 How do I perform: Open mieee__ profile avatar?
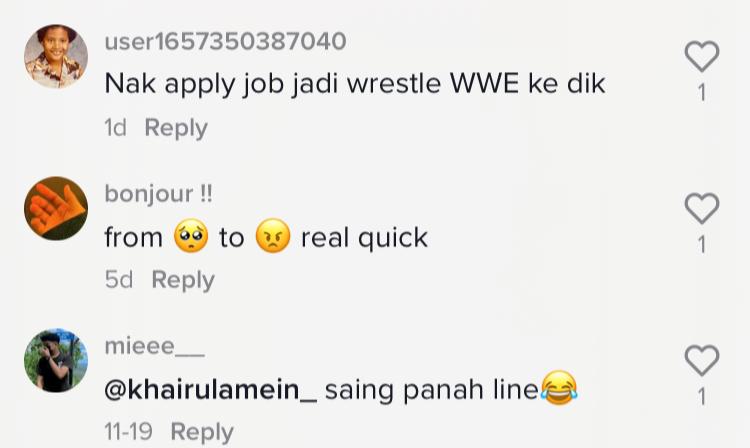[56, 360]
